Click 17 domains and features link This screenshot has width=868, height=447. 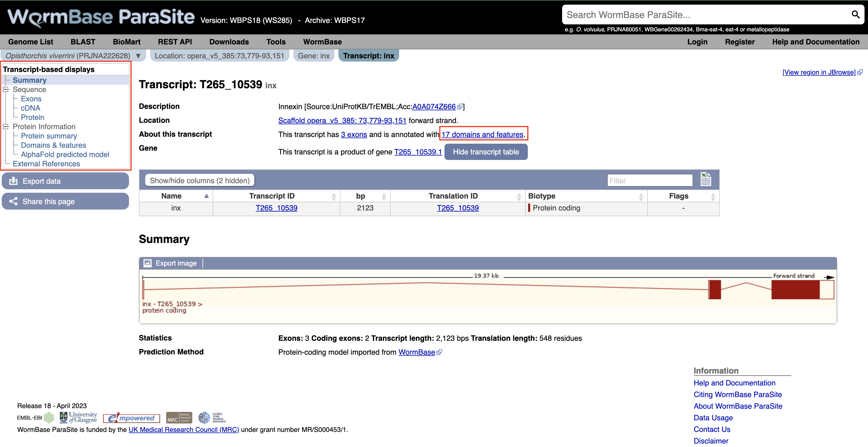(x=482, y=134)
